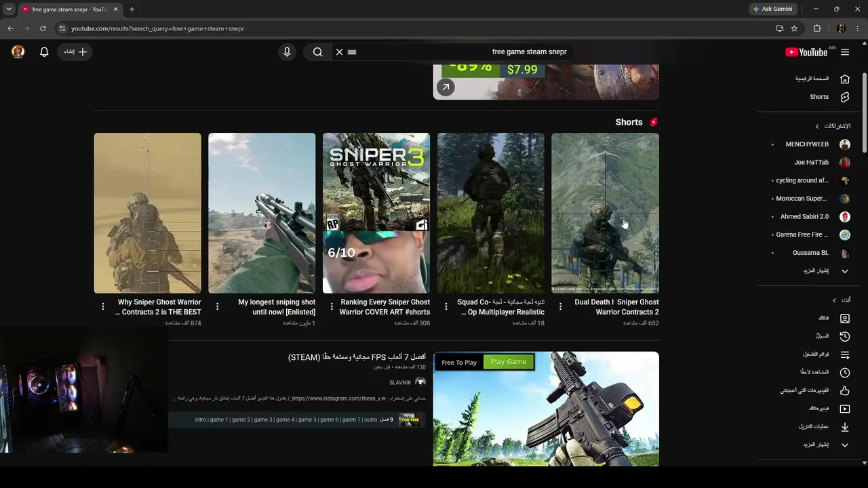The image size is (868, 488).
Task: Bookmark this page with the star icon
Action: pos(794,28)
